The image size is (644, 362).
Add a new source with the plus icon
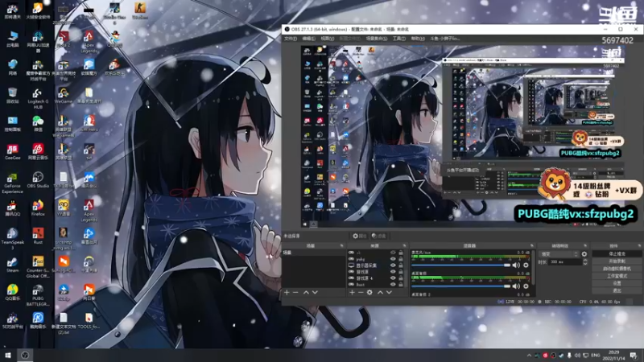click(352, 292)
